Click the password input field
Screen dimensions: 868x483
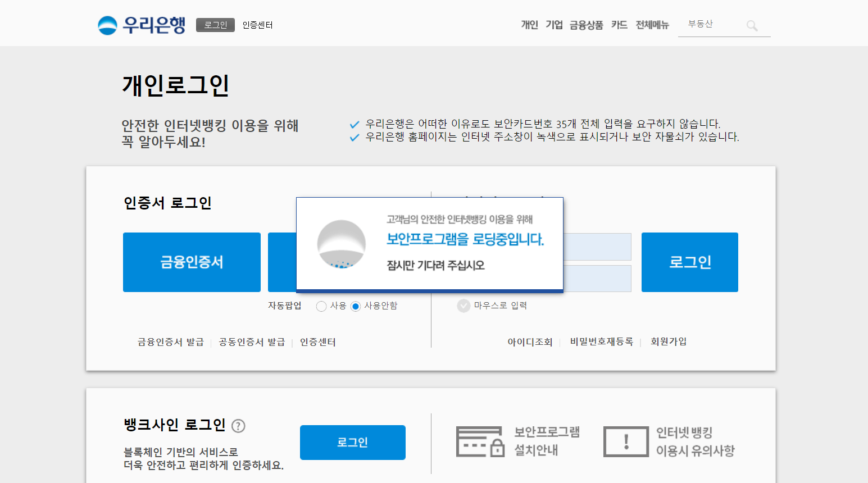pos(597,279)
